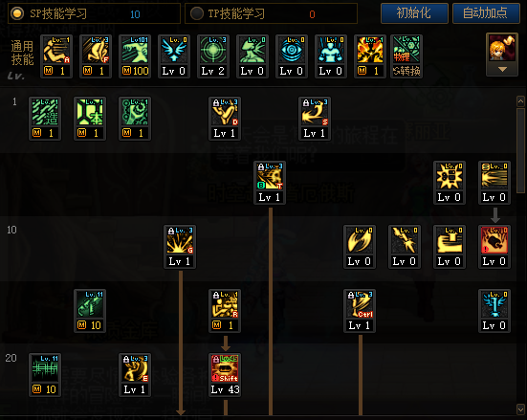
Task: Click the scrollbar down arrow
Action: (x=520, y=409)
